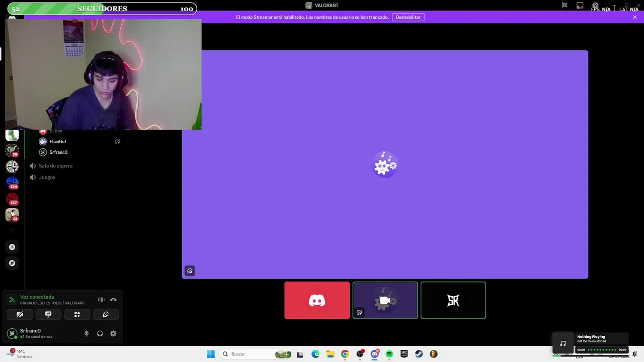Click the webcam overlay preview
This screenshot has height=362, width=644.
(x=103, y=74)
